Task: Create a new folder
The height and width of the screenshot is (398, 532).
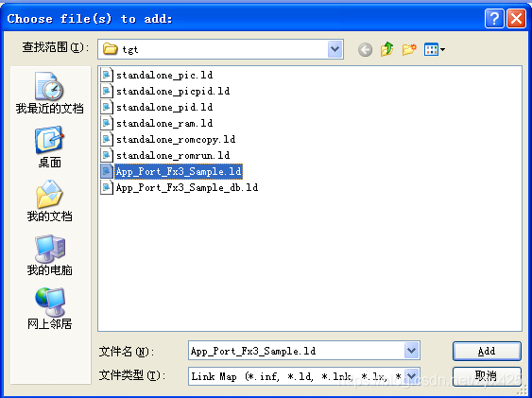Action: click(x=409, y=49)
